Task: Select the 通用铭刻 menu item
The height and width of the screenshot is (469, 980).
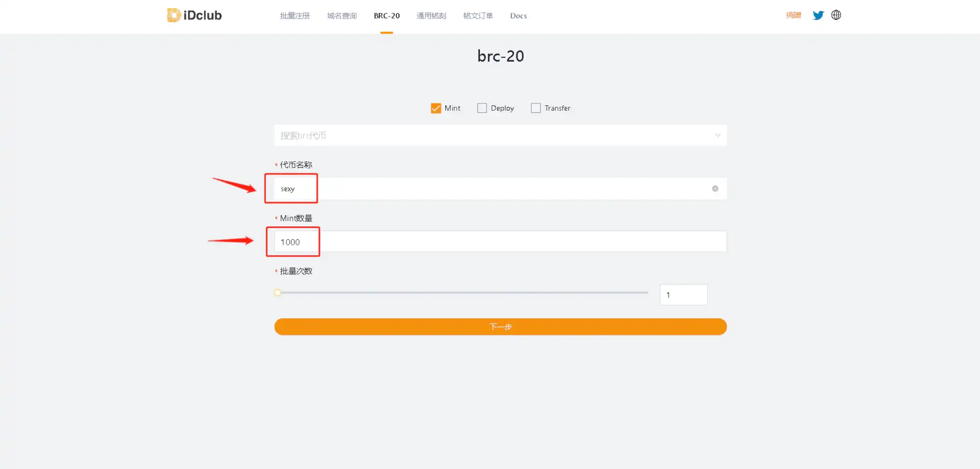Action: [x=431, y=15]
